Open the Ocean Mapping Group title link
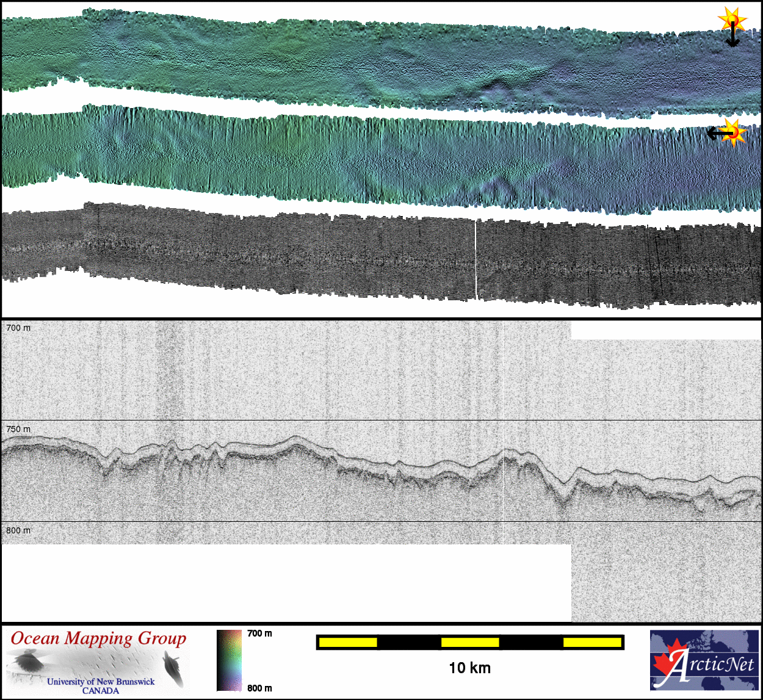The image size is (763, 700). 98,638
